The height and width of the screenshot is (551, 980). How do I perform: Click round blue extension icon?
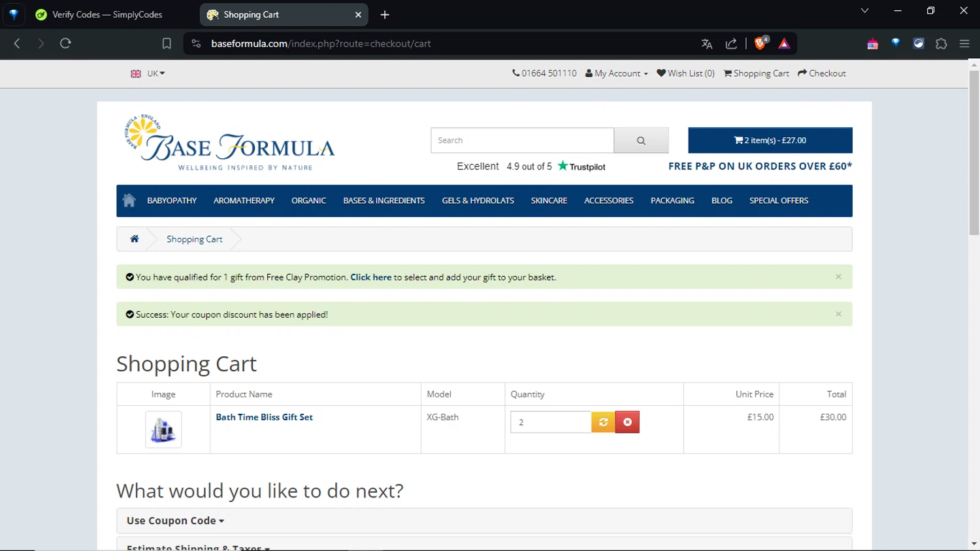[x=919, y=44]
